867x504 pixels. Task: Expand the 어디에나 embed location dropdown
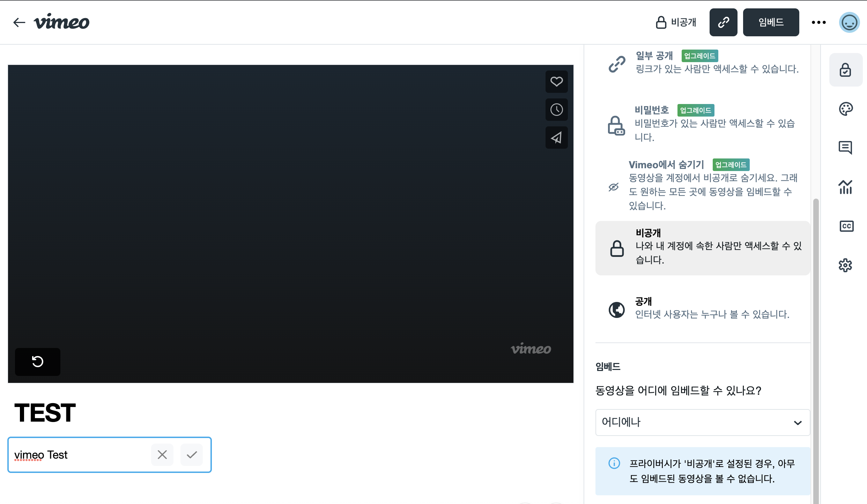pos(702,422)
